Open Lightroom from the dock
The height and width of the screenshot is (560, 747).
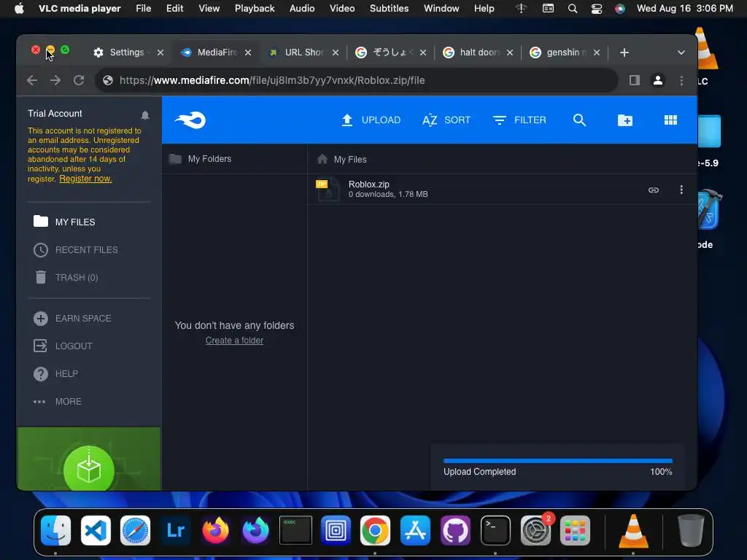coord(175,530)
